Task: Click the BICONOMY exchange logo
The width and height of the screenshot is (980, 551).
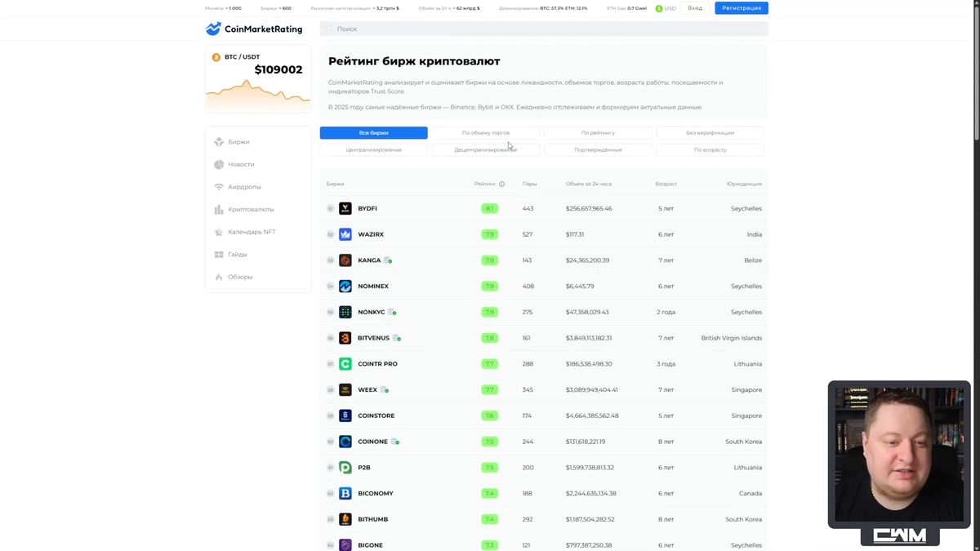Action: click(345, 494)
